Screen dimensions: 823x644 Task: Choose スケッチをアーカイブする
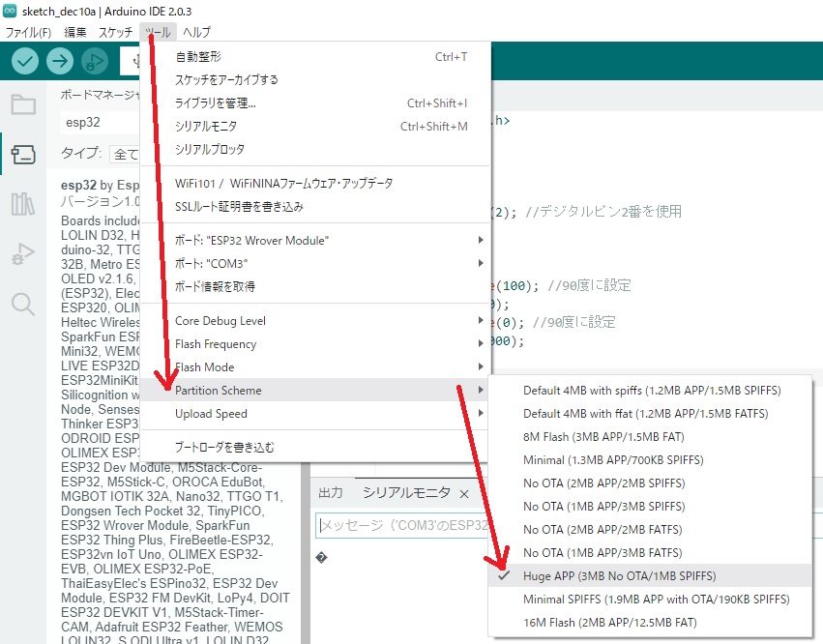[315, 80]
